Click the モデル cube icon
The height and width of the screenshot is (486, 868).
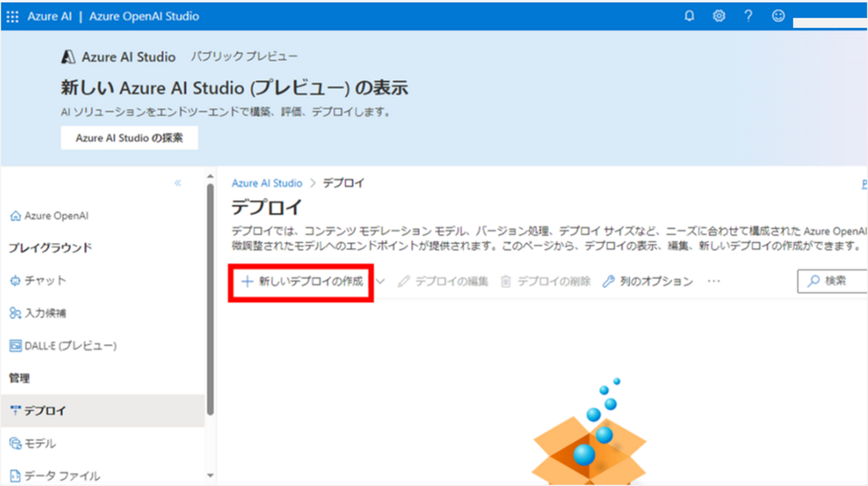(15, 443)
